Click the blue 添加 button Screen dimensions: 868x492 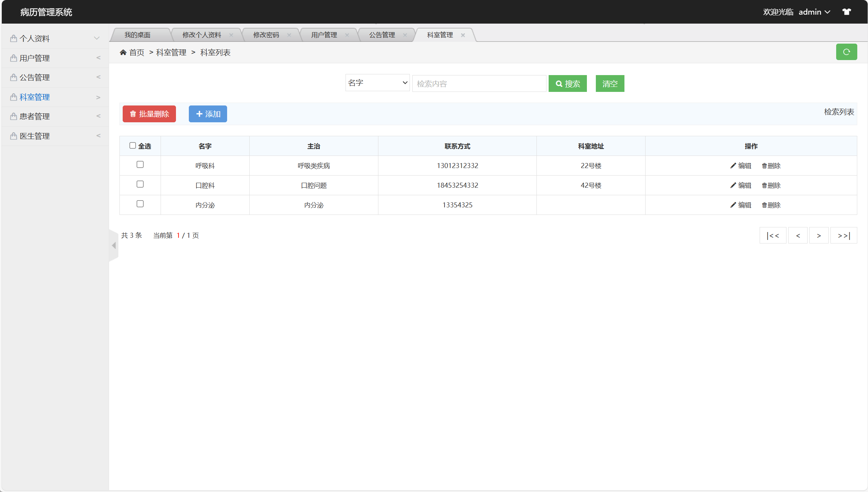pos(208,114)
